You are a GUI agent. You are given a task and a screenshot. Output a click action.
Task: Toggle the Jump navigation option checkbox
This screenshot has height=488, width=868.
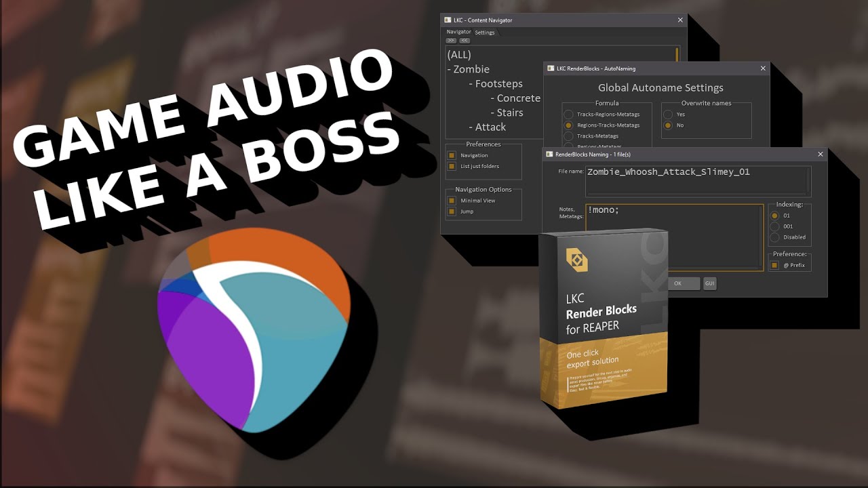coord(452,211)
